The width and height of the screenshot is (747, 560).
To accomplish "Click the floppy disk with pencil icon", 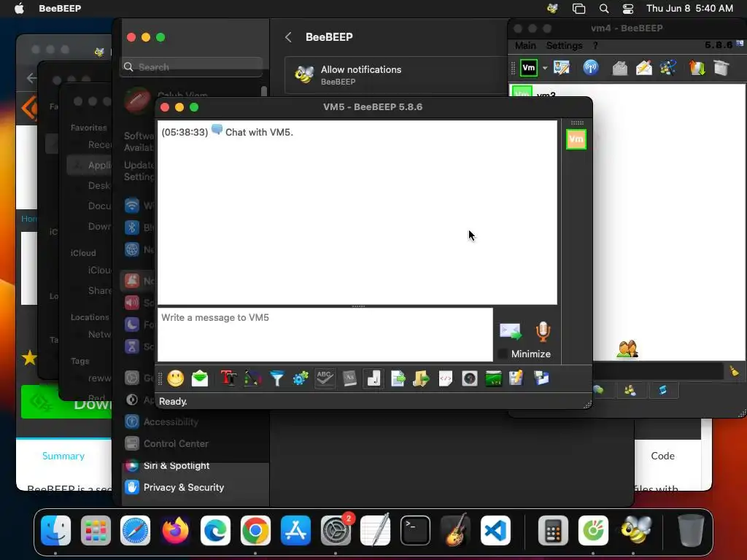I will point(516,378).
